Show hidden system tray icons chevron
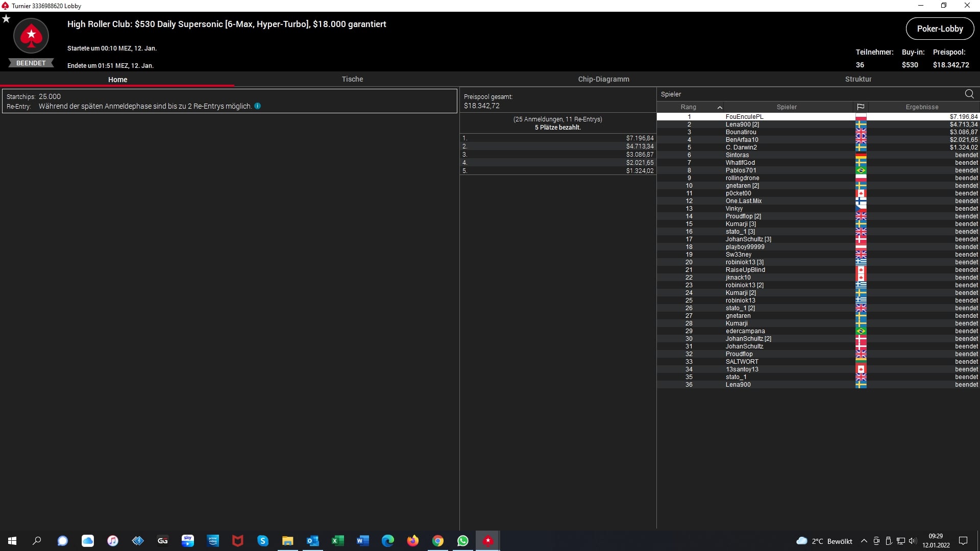Screen dimensions: 980x551 tap(864, 541)
